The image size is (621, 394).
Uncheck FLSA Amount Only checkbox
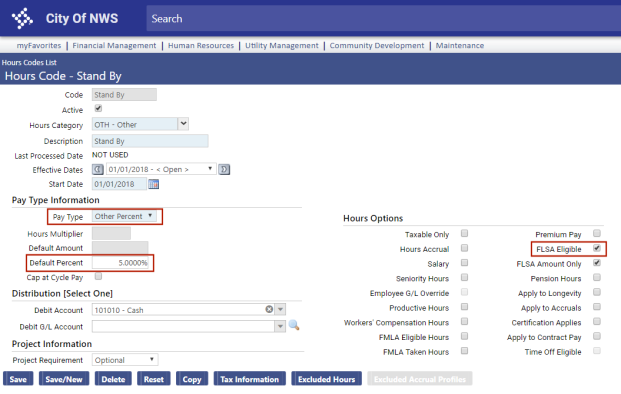click(x=597, y=263)
